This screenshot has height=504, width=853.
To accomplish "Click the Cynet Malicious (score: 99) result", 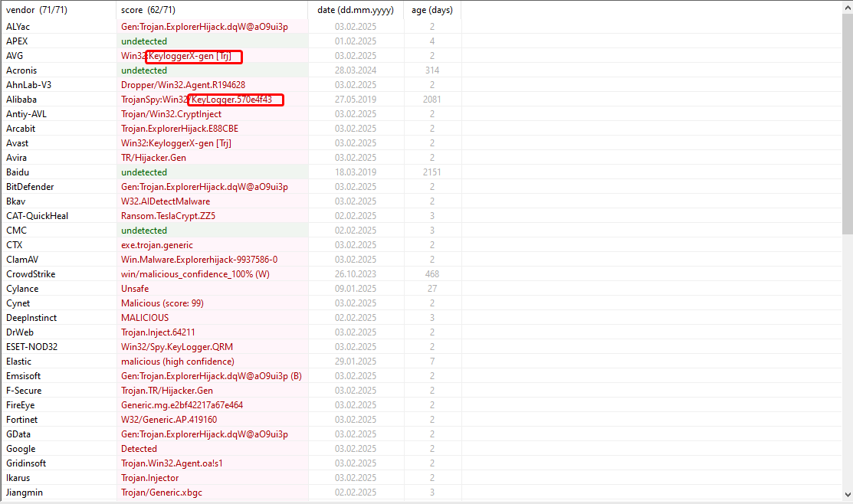I will tap(161, 303).
